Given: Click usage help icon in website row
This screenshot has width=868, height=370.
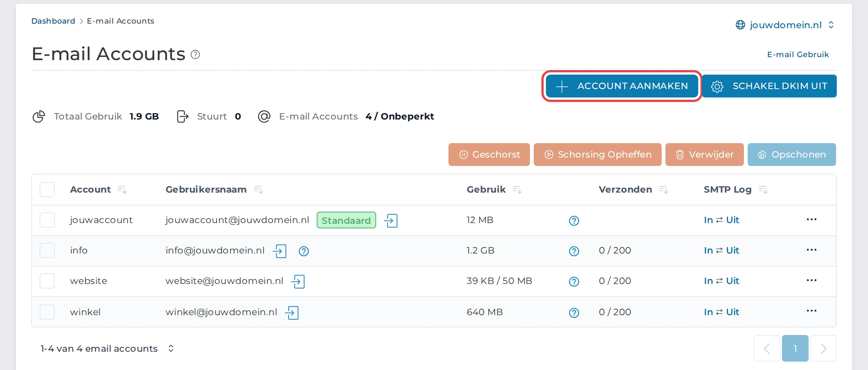Looking at the screenshot, I should pos(574,282).
